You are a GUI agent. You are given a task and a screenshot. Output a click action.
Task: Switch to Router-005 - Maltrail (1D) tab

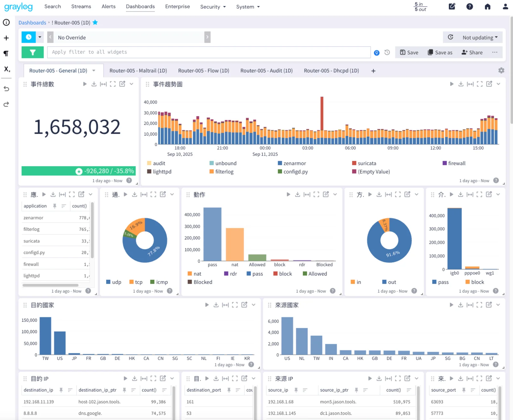[138, 71]
